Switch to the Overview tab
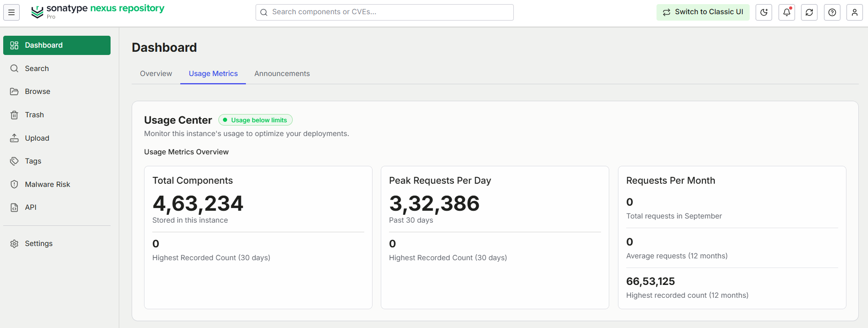The width and height of the screenshot is (868, 328). 156,74
